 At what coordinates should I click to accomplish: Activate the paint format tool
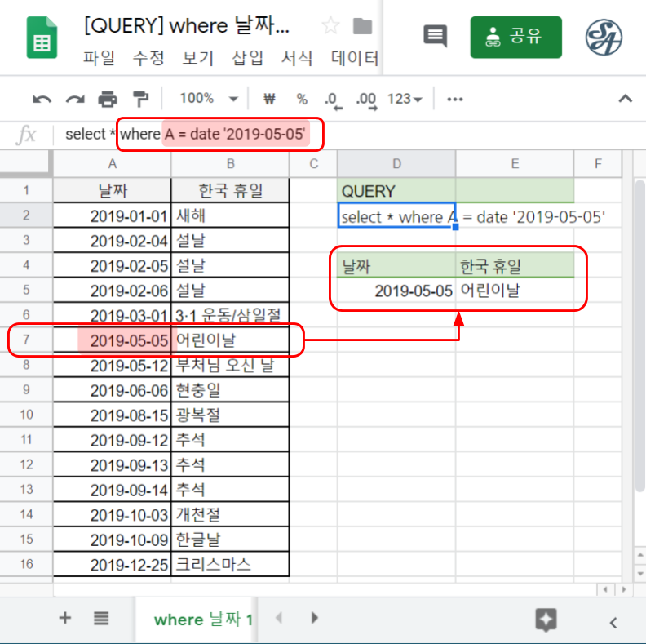point(140,100)
